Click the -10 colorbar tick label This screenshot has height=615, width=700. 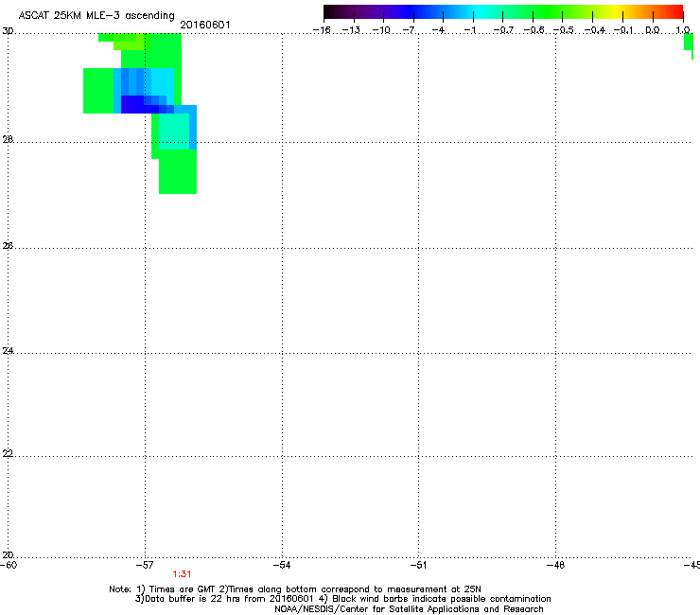point(381,30)
